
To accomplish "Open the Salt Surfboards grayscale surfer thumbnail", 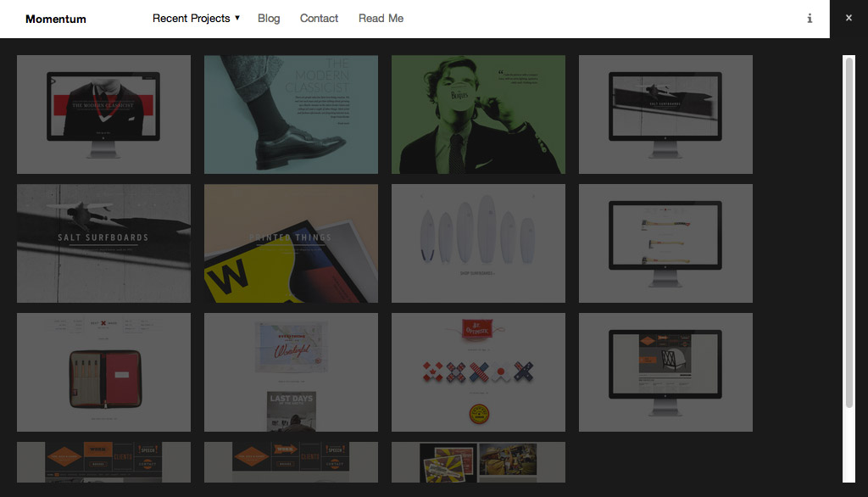I will (103, 243).
